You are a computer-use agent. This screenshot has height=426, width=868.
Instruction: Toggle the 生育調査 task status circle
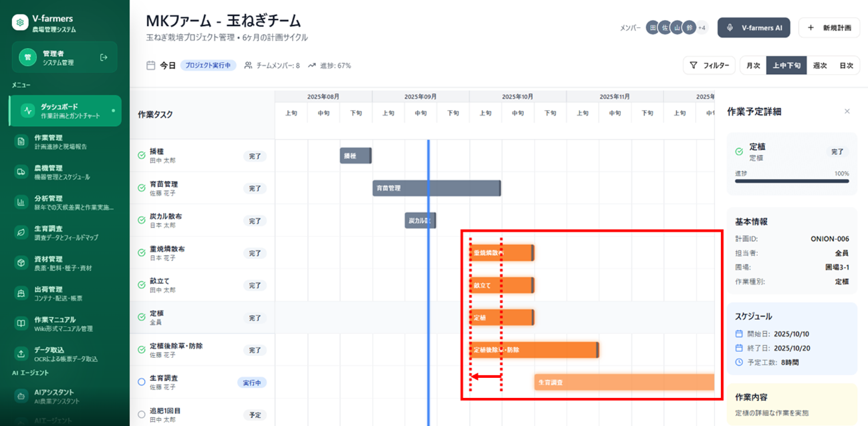pyautogui.click(x=142, y=382)
